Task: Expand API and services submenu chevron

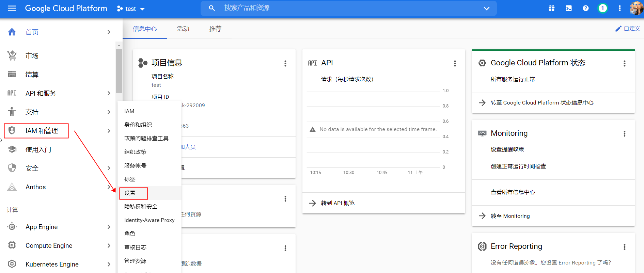Action: point(109,93)
